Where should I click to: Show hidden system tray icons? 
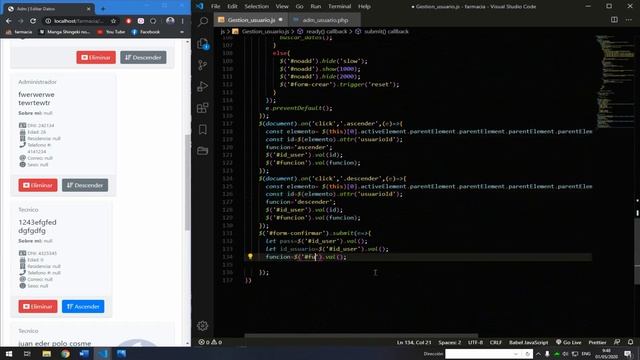point(538,353)
